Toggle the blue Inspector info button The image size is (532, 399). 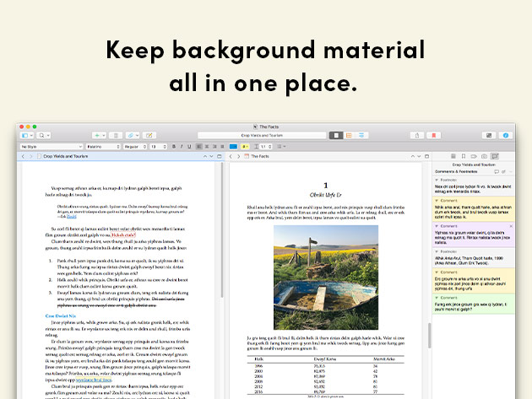click(x=506, y=135)
